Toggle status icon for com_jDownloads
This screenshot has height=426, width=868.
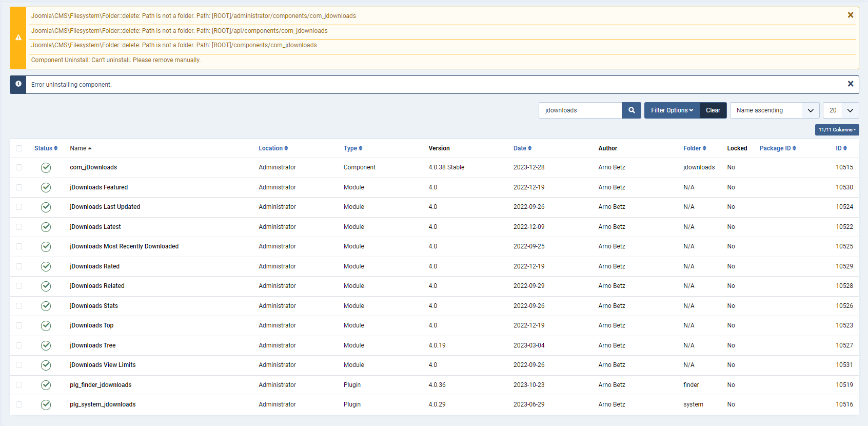[x=46, y=167]
